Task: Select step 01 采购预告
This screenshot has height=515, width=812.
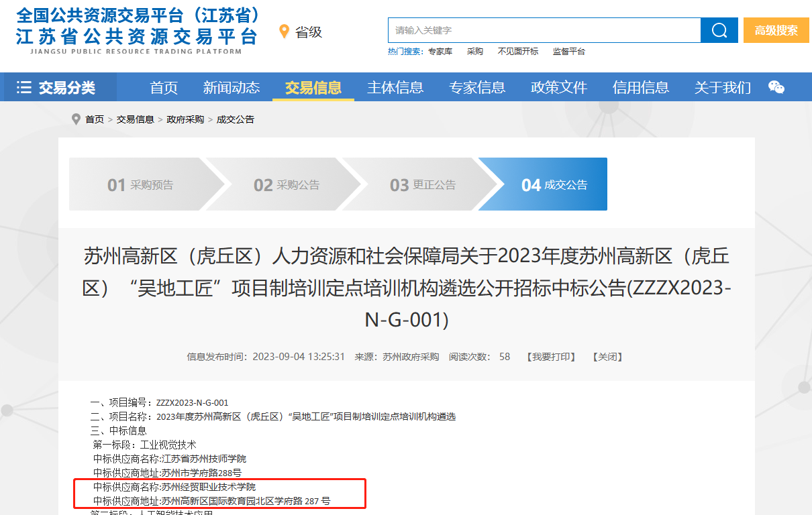Action: coord(141,184)
